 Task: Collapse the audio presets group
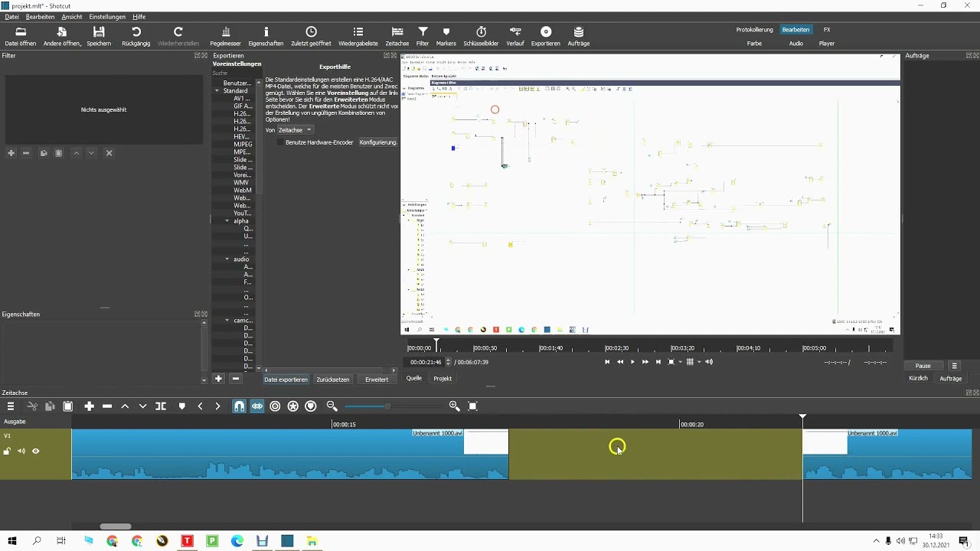(227, 259)
